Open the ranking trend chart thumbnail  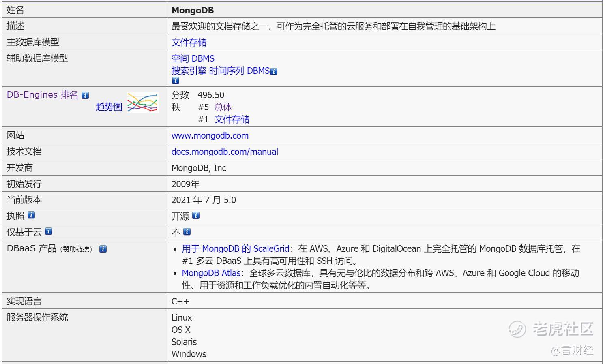142,102
